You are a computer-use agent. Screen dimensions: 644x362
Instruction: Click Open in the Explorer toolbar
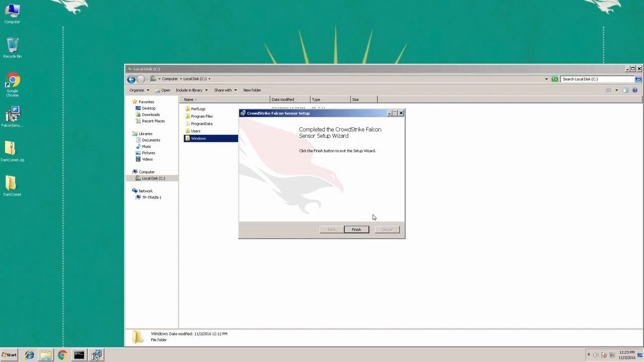(163, 90)
